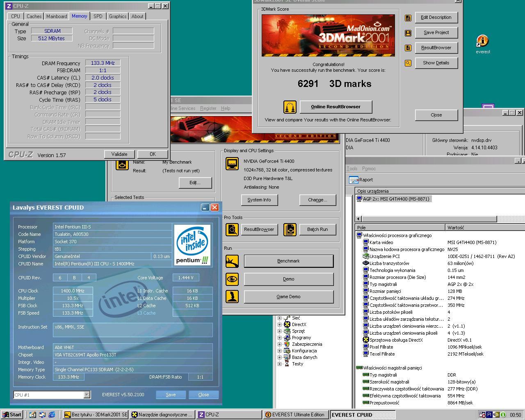
Task: Click the Sprzętowa obsługa DirectX row icon
Action: tap(366, 340)
